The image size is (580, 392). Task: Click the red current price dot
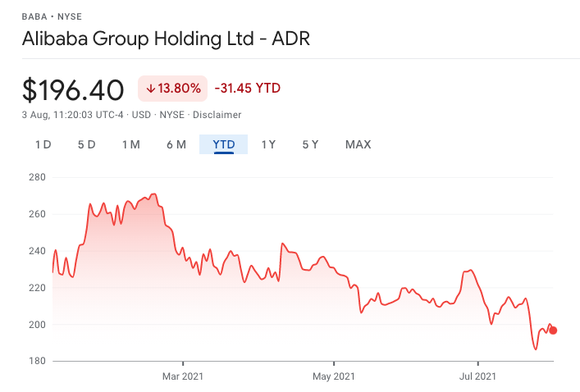point(554,330)
